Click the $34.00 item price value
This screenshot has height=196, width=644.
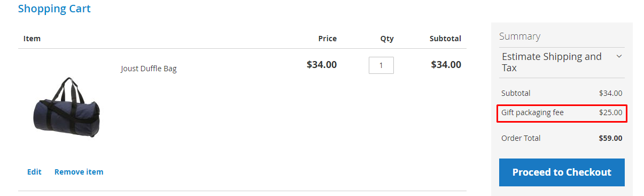click(322, 65)
